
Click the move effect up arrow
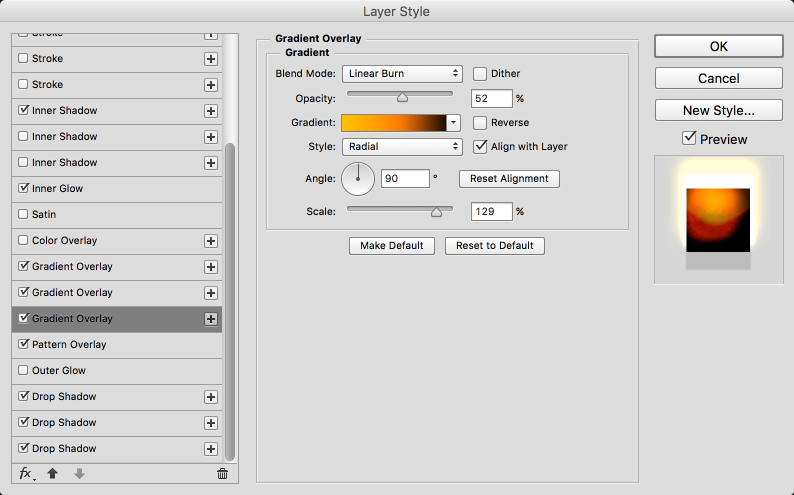click(52, 474)
